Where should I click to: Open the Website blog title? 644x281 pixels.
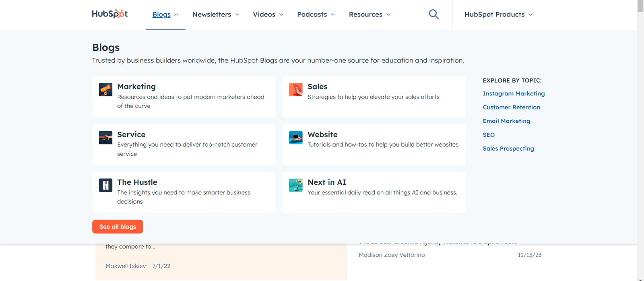322,134
